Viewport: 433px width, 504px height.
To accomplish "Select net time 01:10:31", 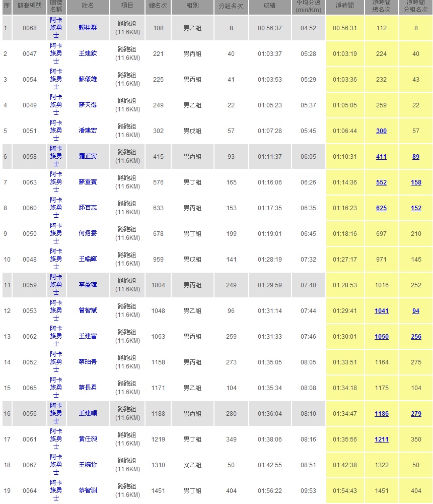I will (345, 157).
